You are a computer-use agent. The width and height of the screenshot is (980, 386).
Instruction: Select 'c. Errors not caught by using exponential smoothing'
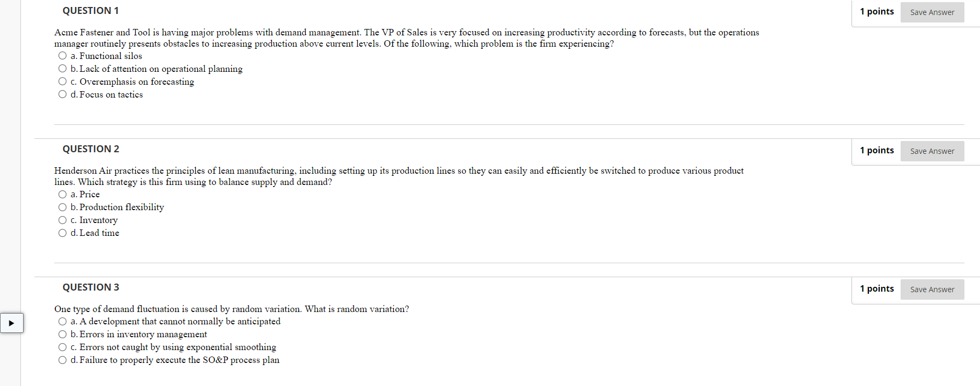62,347
